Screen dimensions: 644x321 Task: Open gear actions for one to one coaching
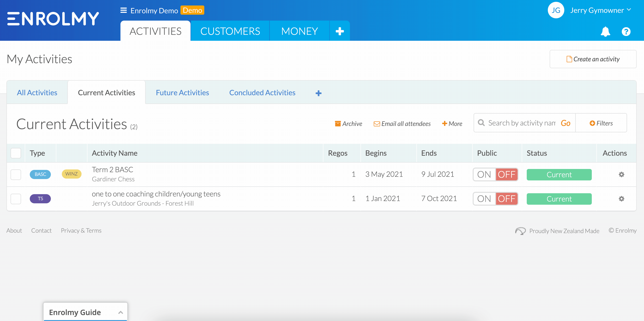pos(621,199)
